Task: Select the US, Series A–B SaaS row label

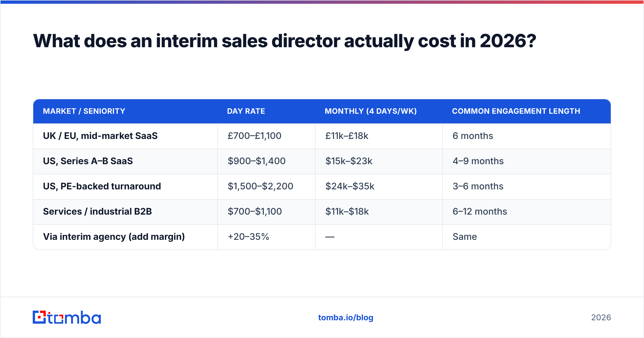Action: (x=88, y=161)
